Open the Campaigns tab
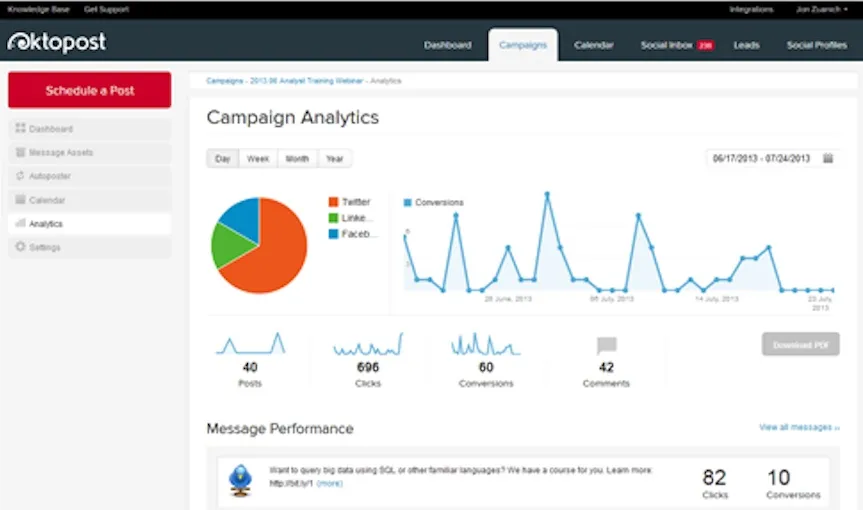Viewport: 863px width, 510px height. click(523, 45)
